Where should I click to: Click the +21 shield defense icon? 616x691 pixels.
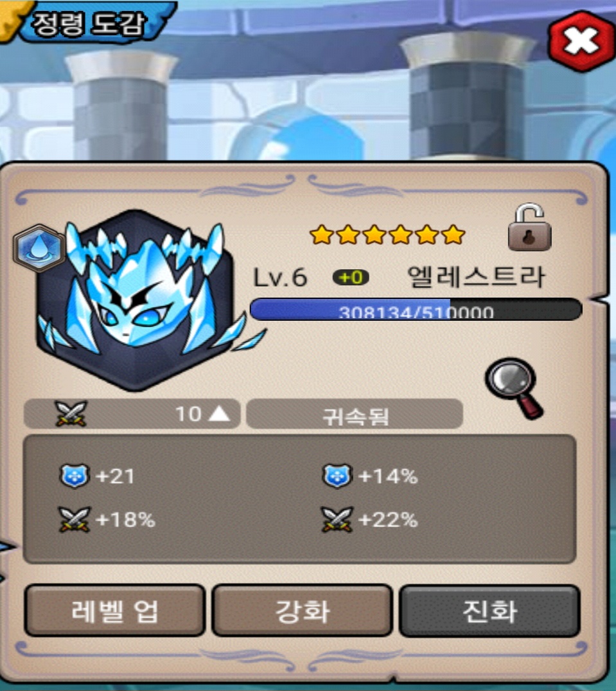[x=75, y=476]
